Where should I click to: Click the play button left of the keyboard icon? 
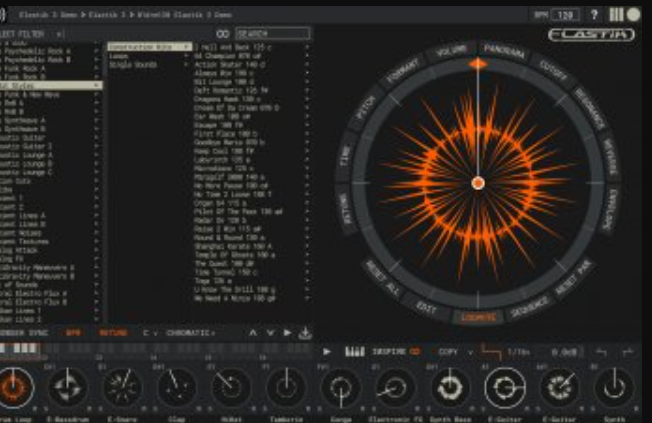[x=327, y=352]
